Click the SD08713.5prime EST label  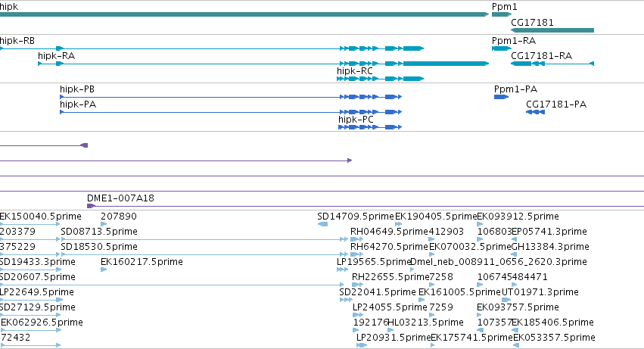[99, 232]
